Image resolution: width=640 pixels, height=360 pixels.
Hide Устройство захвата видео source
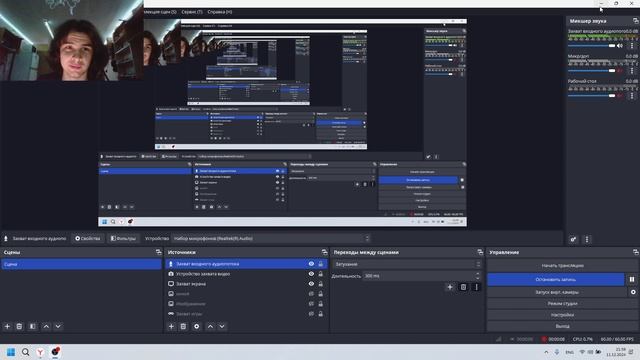pos(311,273)
